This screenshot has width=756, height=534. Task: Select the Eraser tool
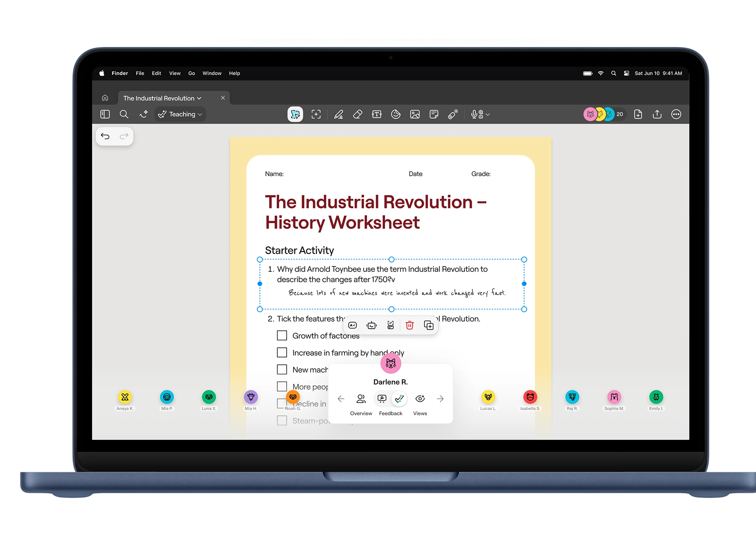[358, 114]
